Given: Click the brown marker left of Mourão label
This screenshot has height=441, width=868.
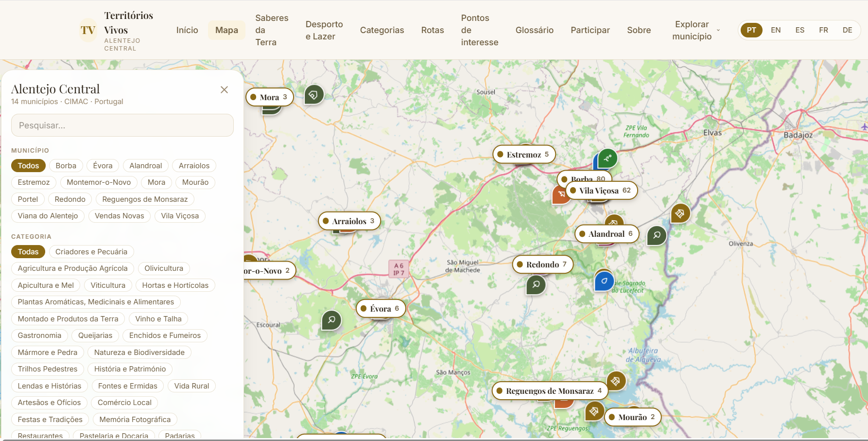Looking at the screenshot, I should 594,411.
